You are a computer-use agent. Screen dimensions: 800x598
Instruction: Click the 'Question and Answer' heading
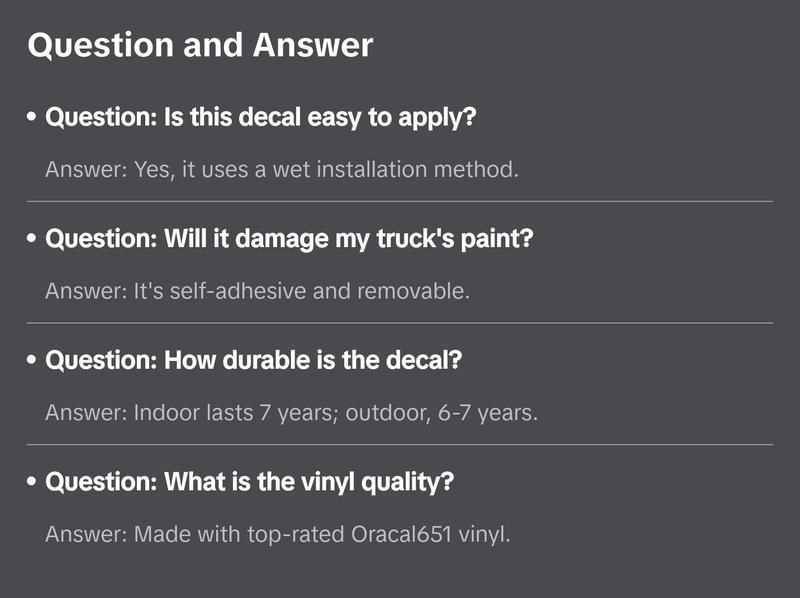[x=200, y=45]
